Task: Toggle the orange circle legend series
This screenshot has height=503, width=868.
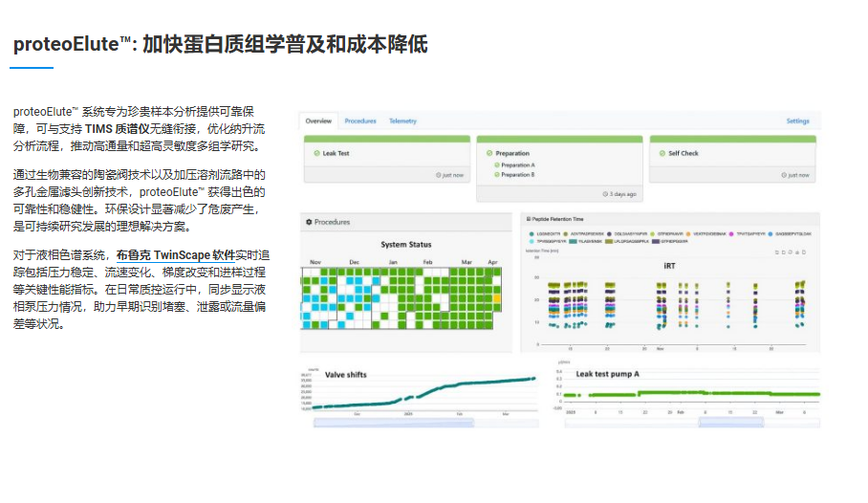Action: (688, 233)
